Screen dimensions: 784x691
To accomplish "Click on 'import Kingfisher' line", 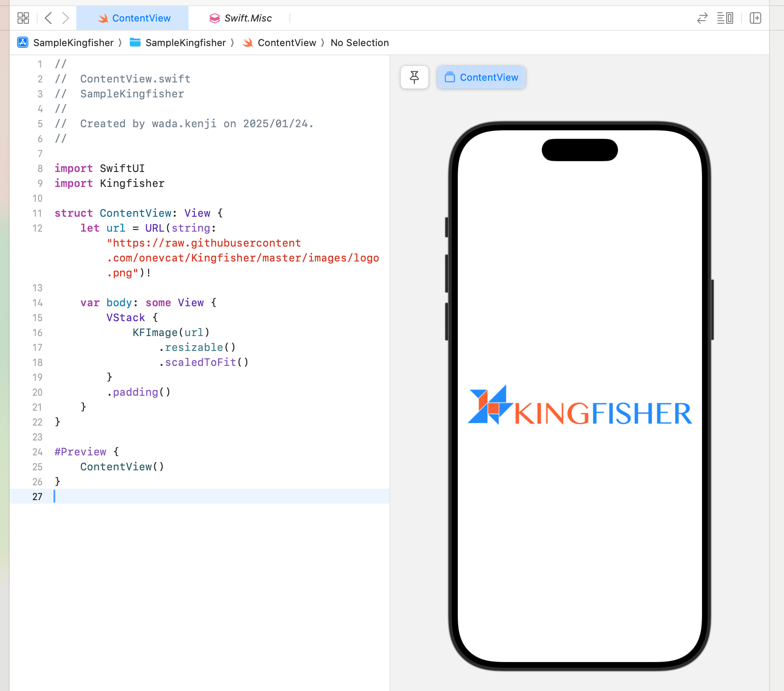I will tap(110, 183).
